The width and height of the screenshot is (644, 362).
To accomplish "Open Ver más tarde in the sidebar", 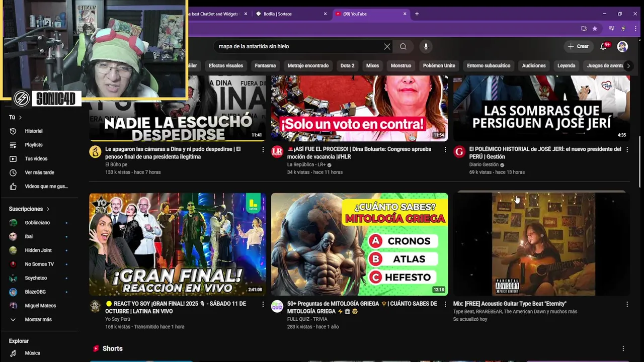I will [39, 172].
